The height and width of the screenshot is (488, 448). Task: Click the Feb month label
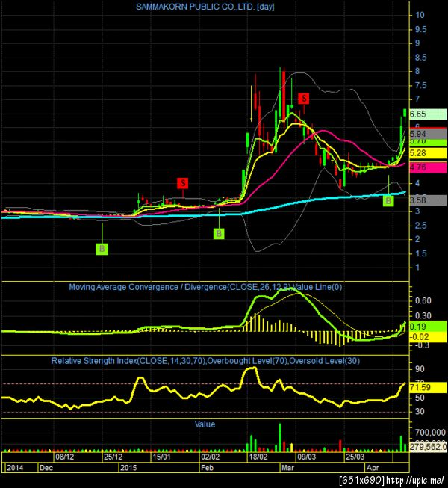[x=208, y=468]
